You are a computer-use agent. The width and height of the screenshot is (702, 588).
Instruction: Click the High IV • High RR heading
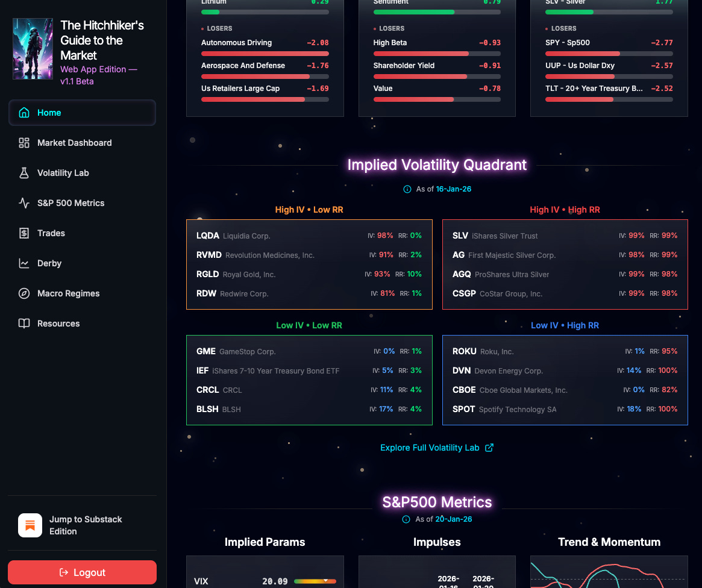point(565,210)
